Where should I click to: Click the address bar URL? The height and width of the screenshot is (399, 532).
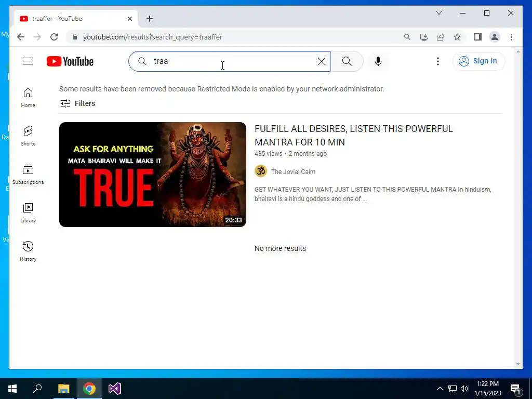click(153, 37)
